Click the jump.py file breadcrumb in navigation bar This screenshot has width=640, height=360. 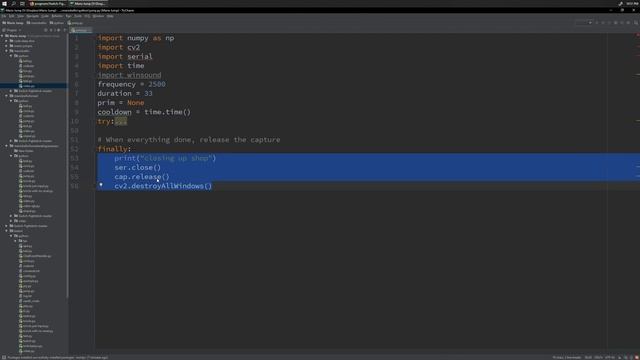pos(75,23)
